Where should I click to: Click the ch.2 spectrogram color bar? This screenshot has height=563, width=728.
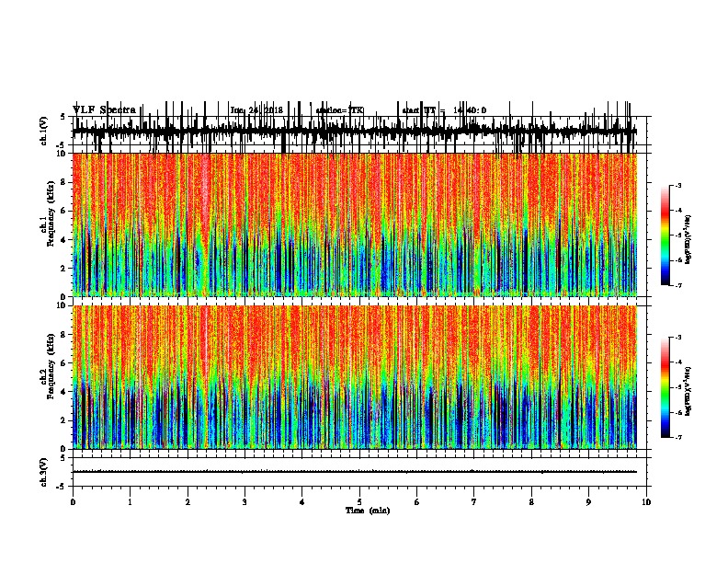(665, 387)
